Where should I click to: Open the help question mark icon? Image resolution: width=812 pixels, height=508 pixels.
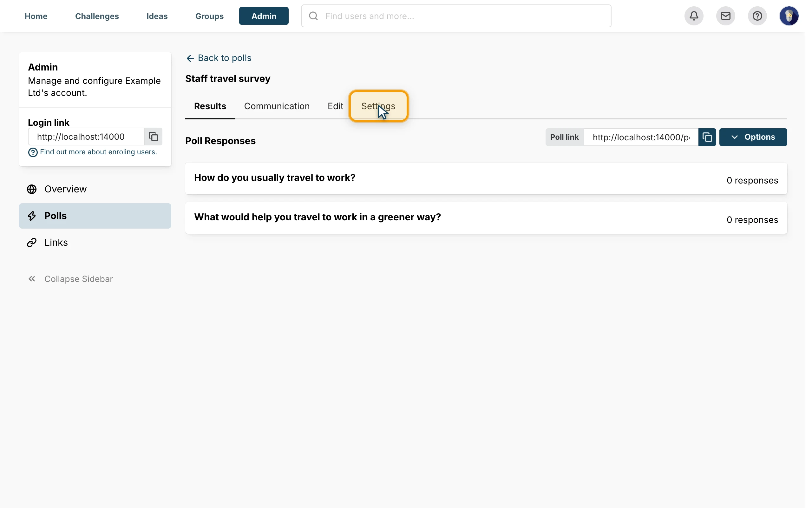[757, 16]
